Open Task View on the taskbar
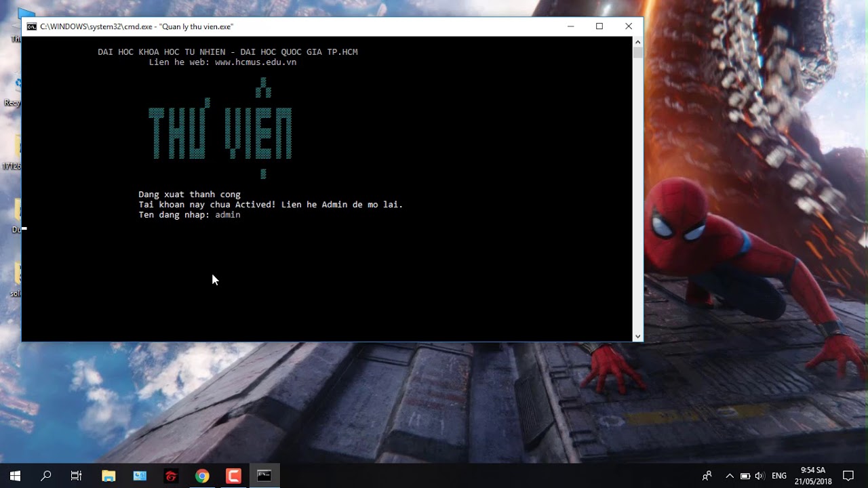Screen dimensions: 868x488 click(77, 476)
